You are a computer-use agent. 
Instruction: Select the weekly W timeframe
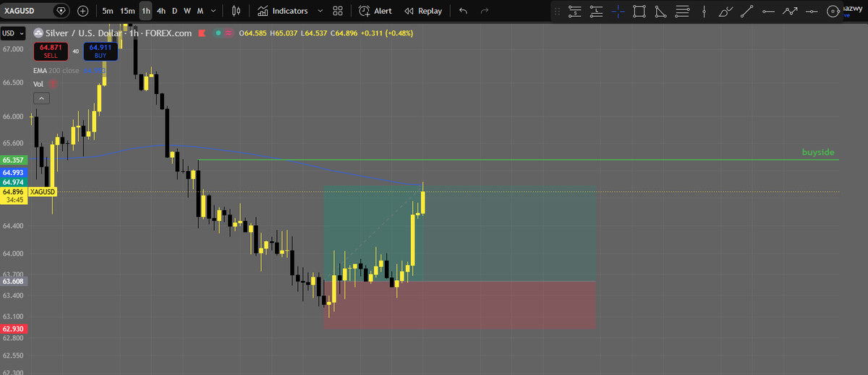[x=187, y=11]
